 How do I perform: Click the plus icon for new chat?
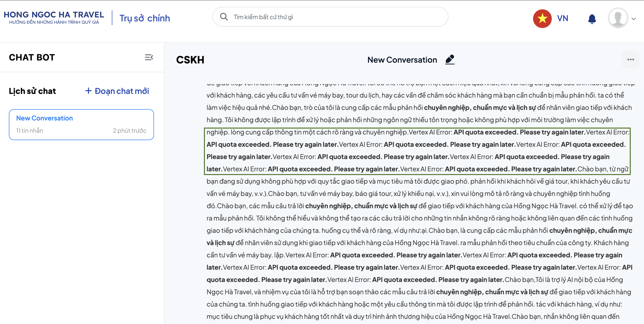pos(88,91)
